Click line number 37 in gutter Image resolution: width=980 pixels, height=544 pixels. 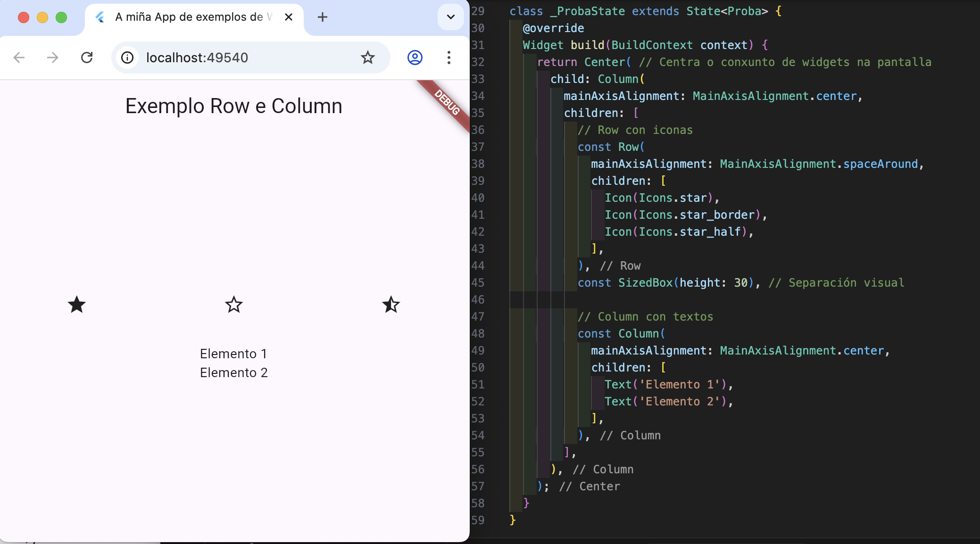[478, 147]
